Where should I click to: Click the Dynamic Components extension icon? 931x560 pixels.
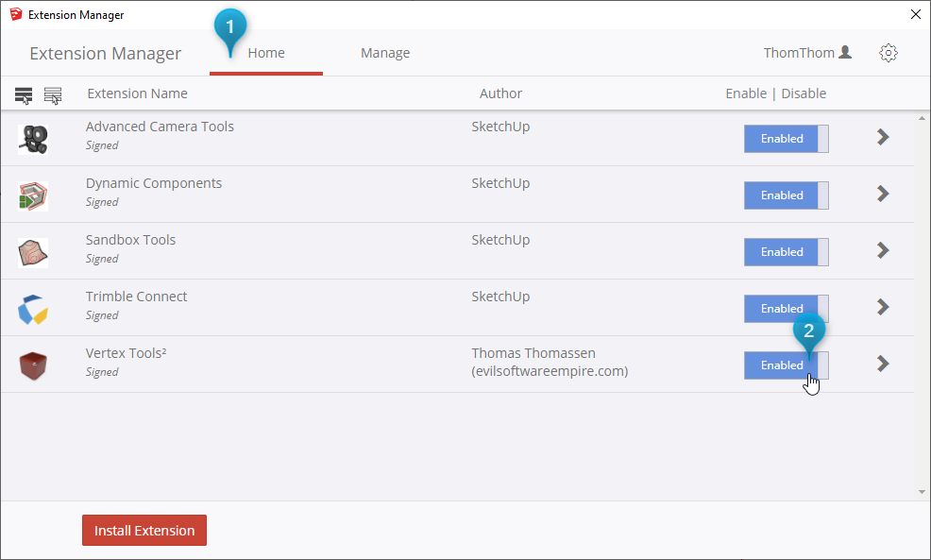pyautogui.click(x=34, y=195)
